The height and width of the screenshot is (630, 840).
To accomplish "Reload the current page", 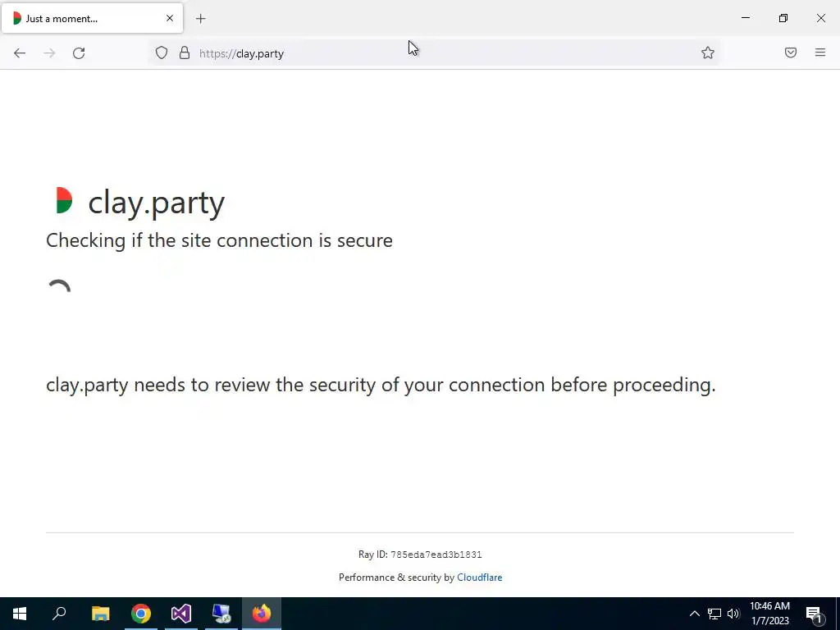I will pyautogui.click(x=79, y=53).
